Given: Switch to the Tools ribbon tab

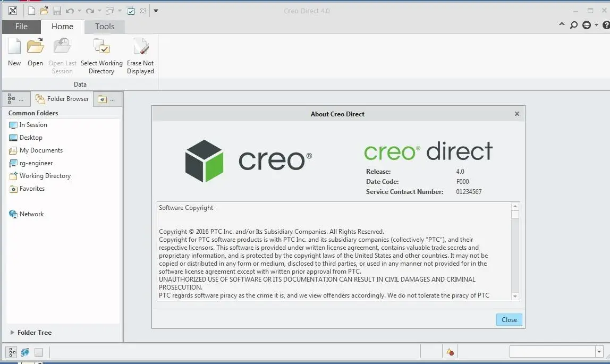Looking at the screenshot, I should pos(105,27).
